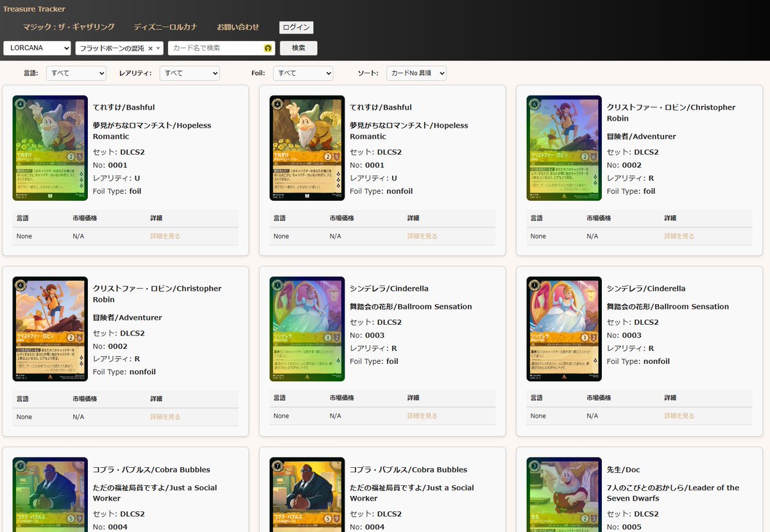
Task: Click the Treasure Tracker site title
Action: pyautogui.click(x=34, y=9)
